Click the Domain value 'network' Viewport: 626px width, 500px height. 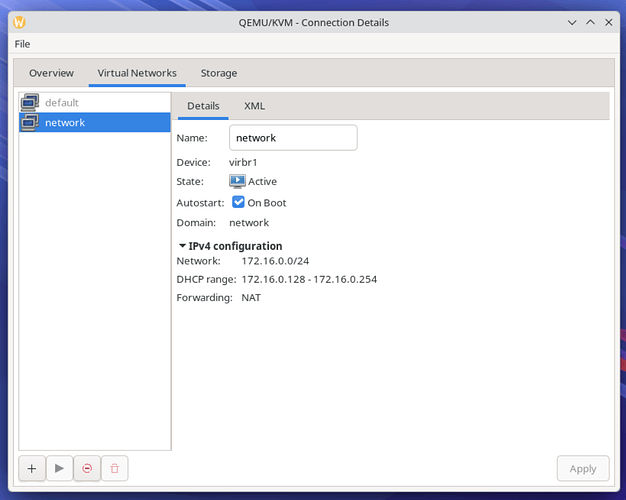249,223
